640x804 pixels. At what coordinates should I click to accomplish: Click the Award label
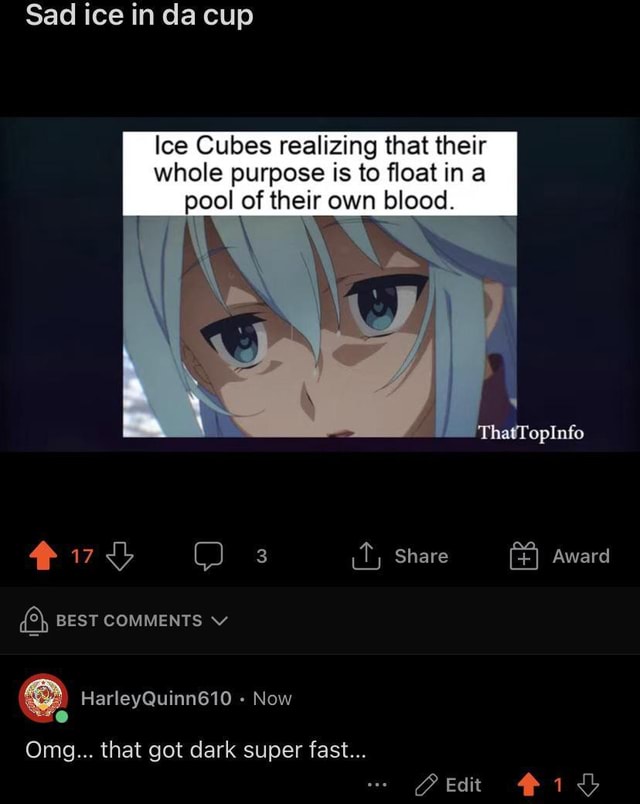click(581, 556)
